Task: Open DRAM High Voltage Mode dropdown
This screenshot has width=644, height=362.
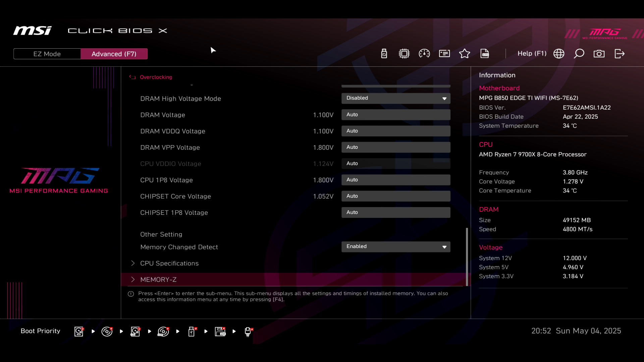Action: pyautogui.click(x=396, y=98)
